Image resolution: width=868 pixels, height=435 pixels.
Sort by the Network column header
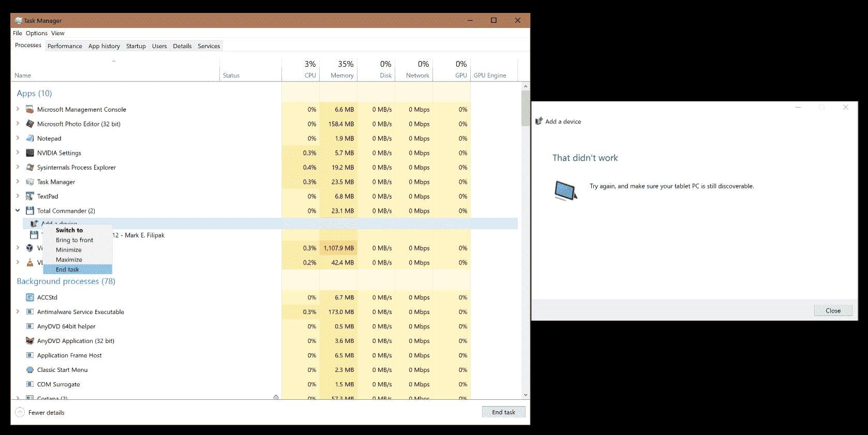(x=414, y=69)
